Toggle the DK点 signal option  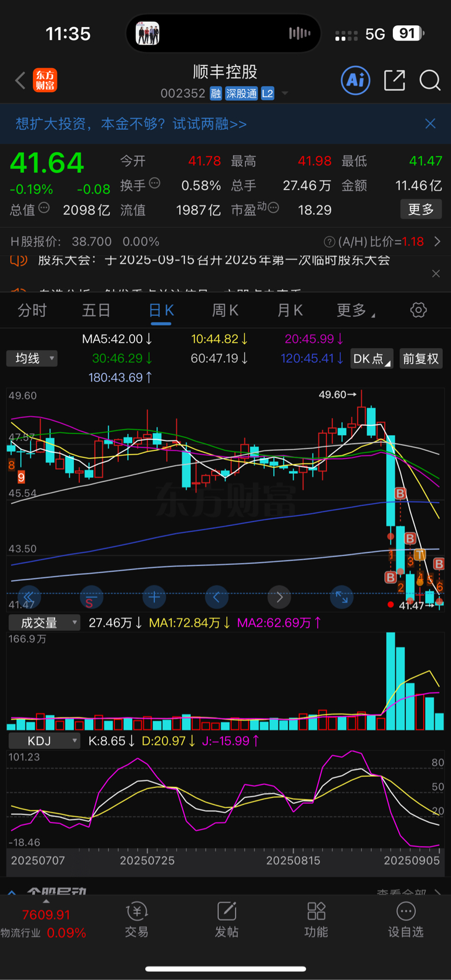click(x=372, y=359)
